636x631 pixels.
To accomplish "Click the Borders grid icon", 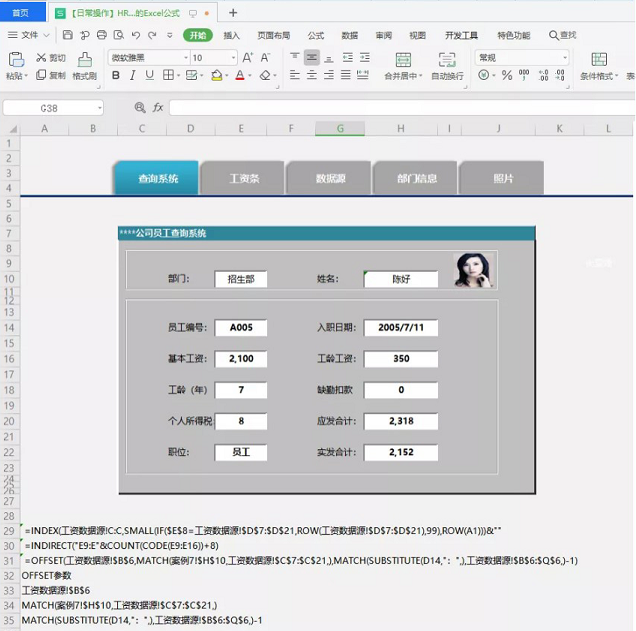I will coord(168,75).
